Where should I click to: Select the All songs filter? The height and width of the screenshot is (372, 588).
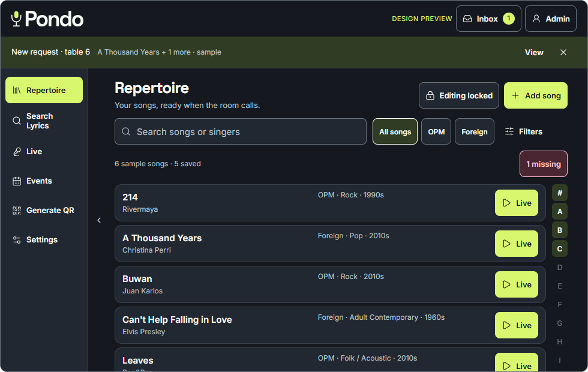click(x=395, y=131)
